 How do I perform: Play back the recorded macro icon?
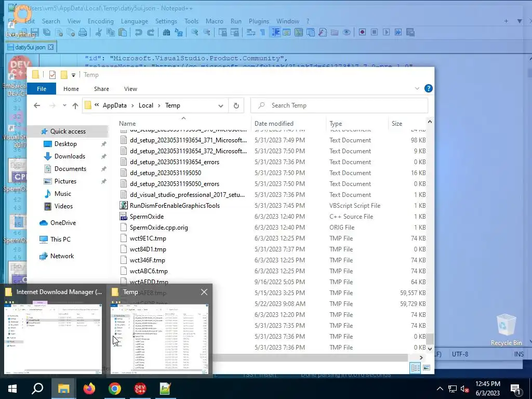(x=386, y=33)
